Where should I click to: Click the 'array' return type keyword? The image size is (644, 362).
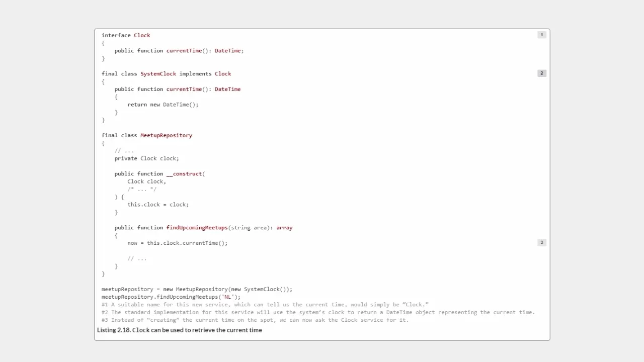click(x=284, y=228)
